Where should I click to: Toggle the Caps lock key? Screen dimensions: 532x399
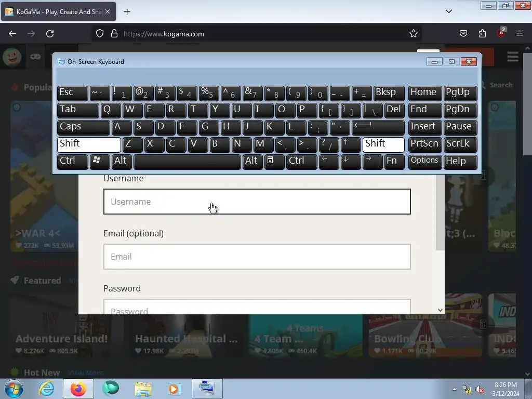84,127
